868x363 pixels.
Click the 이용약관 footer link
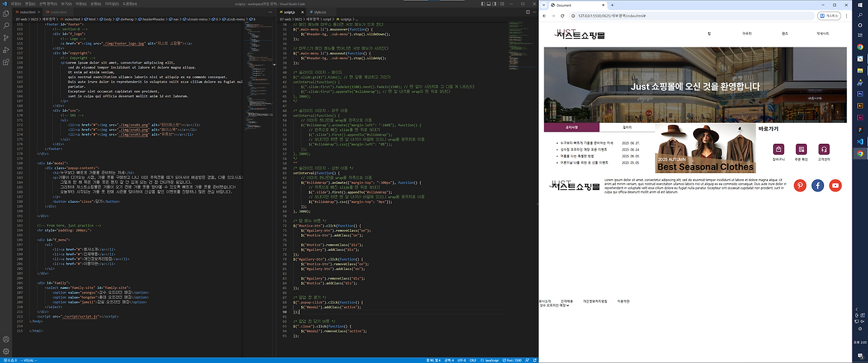(x=623, y=301)
